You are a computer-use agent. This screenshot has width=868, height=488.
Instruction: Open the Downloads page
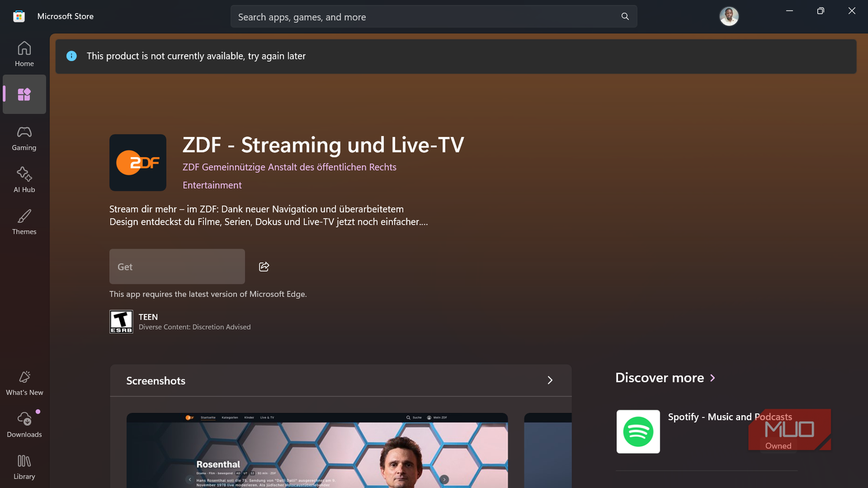pyautogui.click(x=24, y=426)
